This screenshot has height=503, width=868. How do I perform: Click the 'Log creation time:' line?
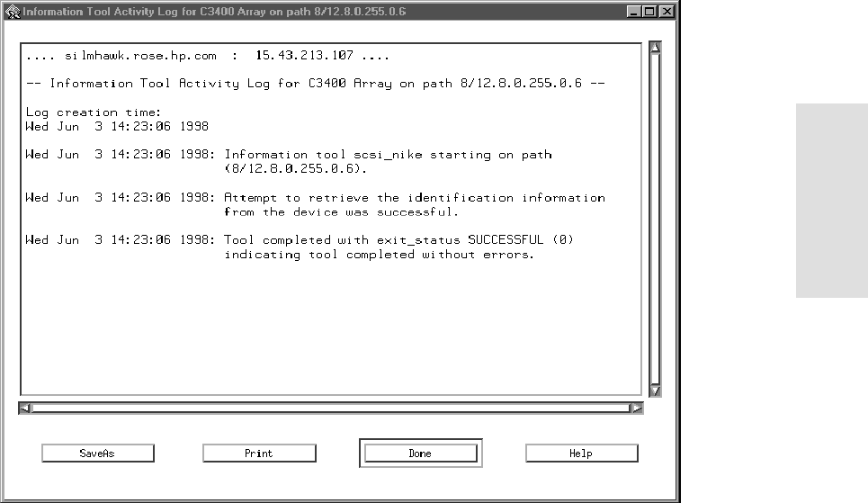pyautogui.click(x=93, y=112)
